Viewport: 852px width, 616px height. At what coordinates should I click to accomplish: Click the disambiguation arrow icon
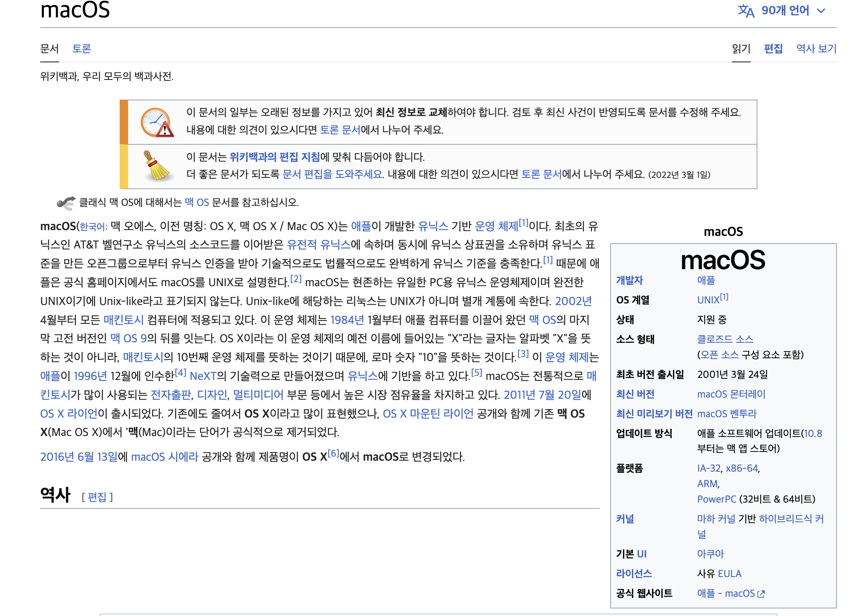[66, 203]
